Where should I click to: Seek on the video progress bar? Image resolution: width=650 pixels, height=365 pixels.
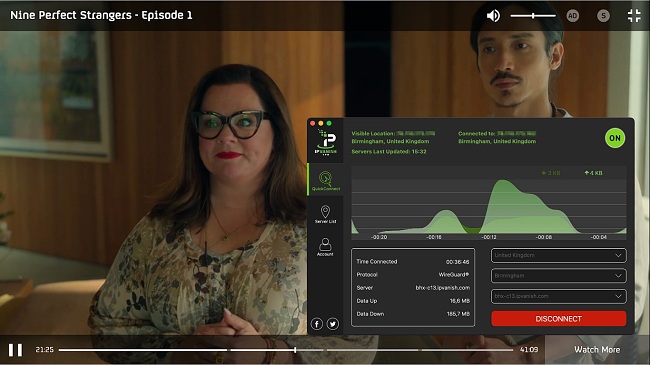pyautogui.click(x=286, y=350)
